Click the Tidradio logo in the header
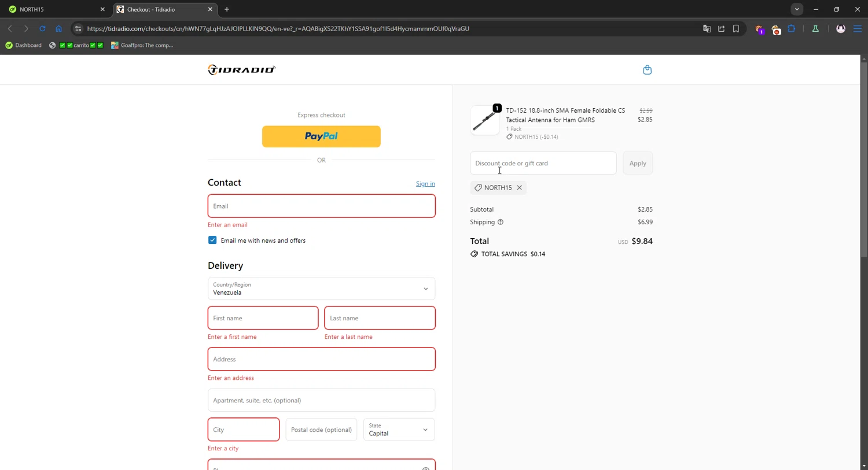868x470 pixels. click(242, 70)
